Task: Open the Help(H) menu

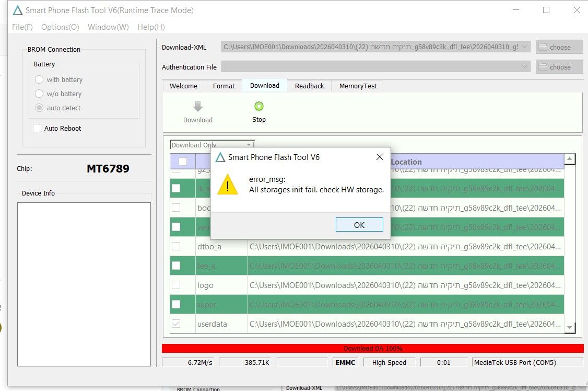Action: point(151,27)
